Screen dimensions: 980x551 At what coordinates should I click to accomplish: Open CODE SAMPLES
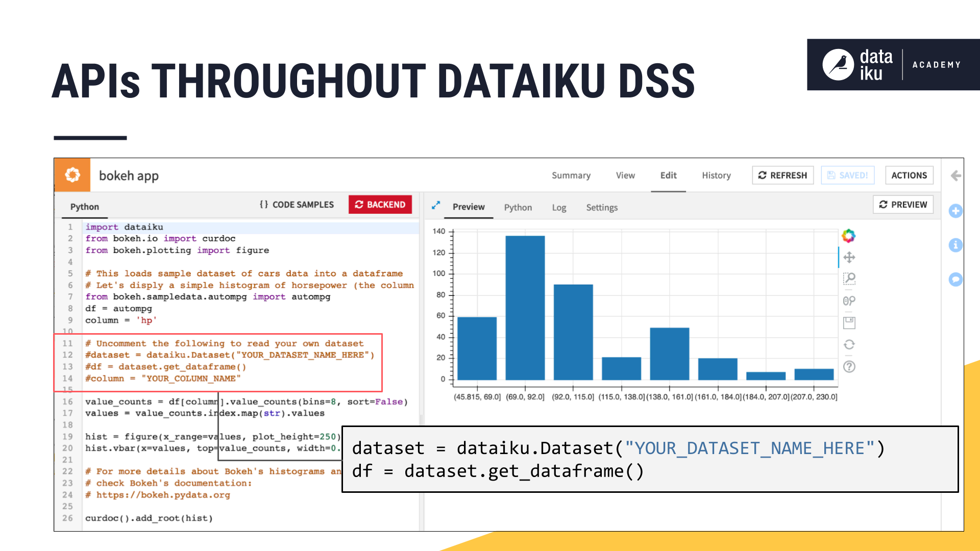click(298, 205)
